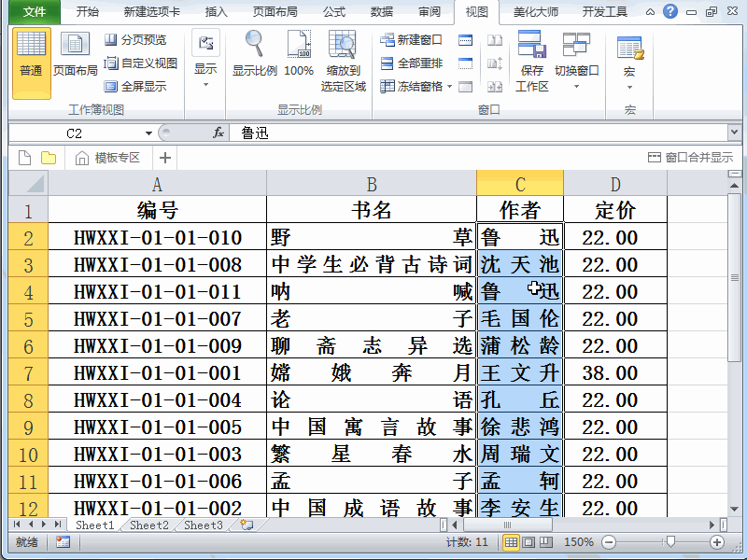Click zoom out minus button in status bar

[x=609, y=542]
